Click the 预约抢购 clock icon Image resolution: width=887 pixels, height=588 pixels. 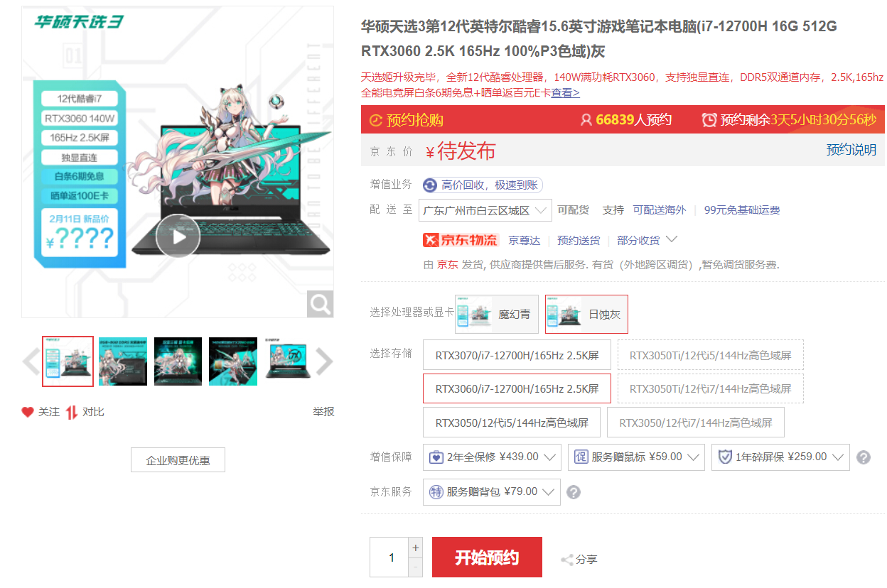point(375,120)
